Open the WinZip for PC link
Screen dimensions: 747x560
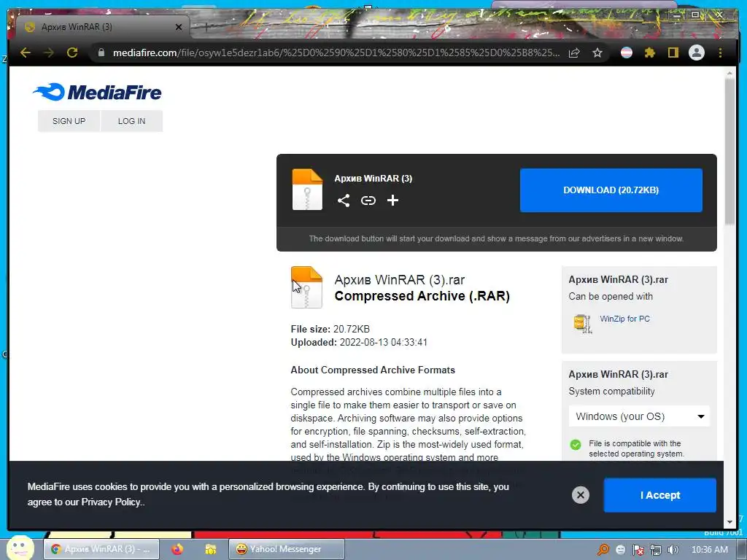click(x=624, y=319)
